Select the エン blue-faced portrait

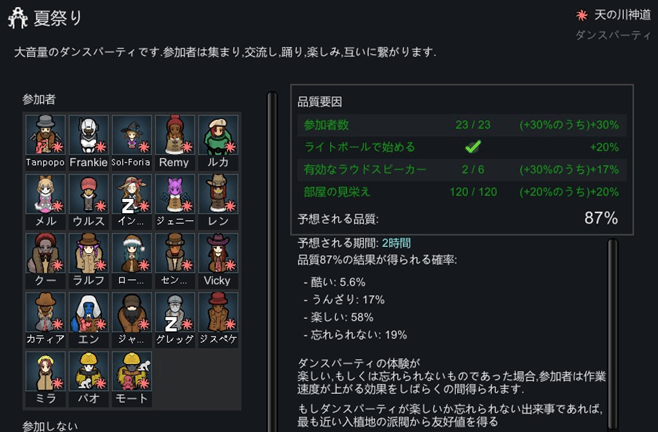click(x=89, y=312)
